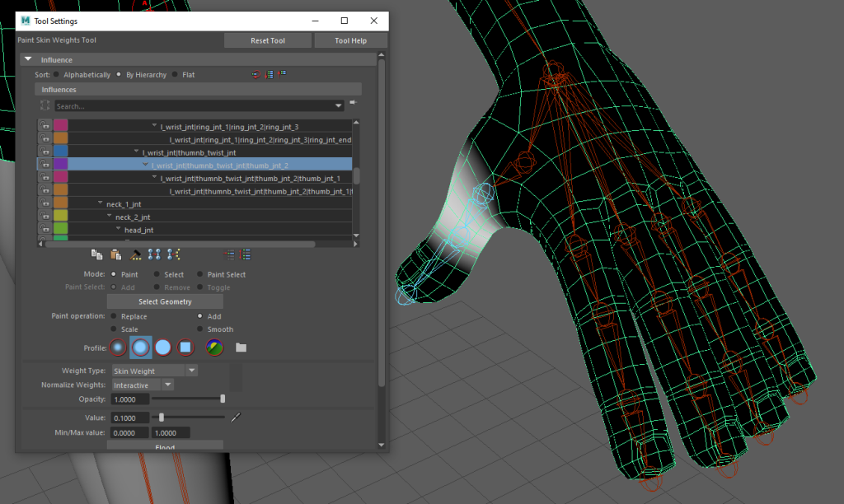Click the Opacity value field
Screen dimensions: 844x504
click(129, 399)
